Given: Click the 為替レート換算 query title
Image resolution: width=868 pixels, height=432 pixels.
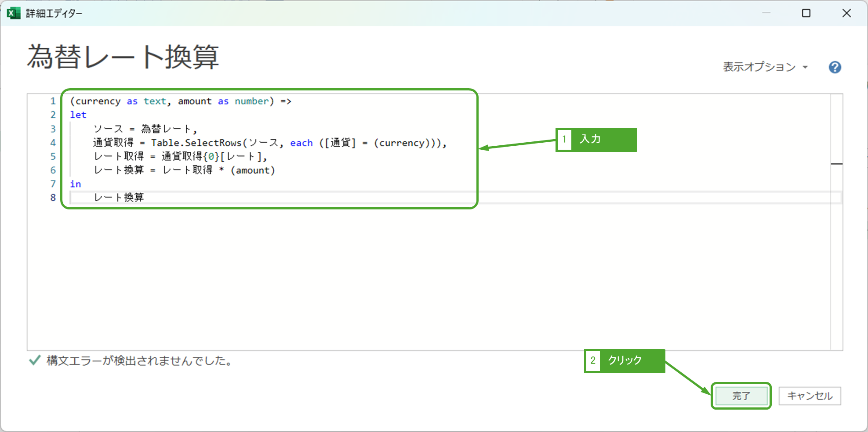Looking at the screenshot, I should [123, 58].
